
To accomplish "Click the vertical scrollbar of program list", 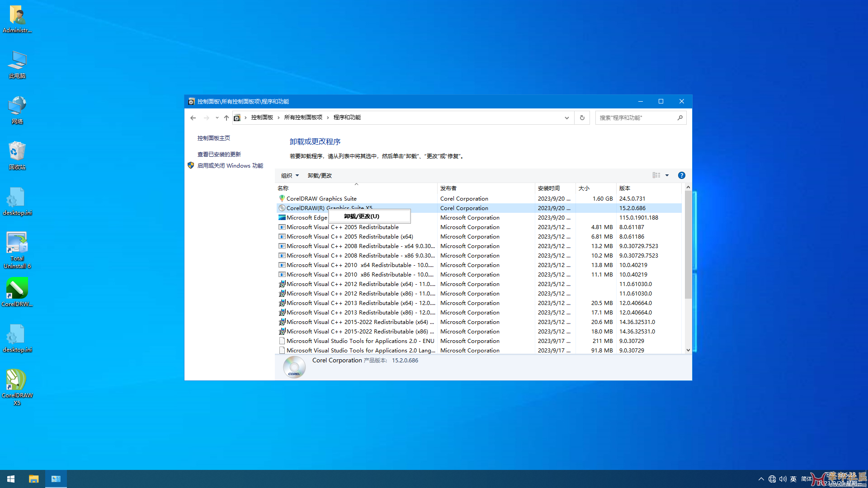I will [688, 244].
